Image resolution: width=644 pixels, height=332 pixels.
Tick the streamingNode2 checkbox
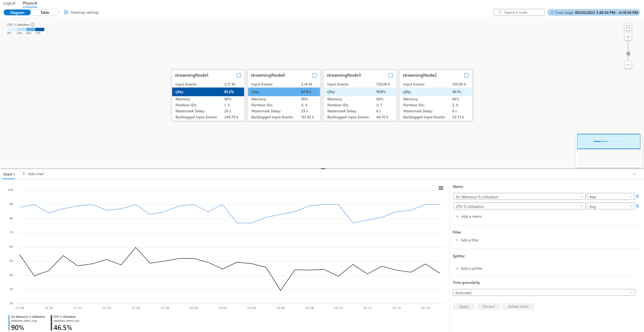click(466, 75)
